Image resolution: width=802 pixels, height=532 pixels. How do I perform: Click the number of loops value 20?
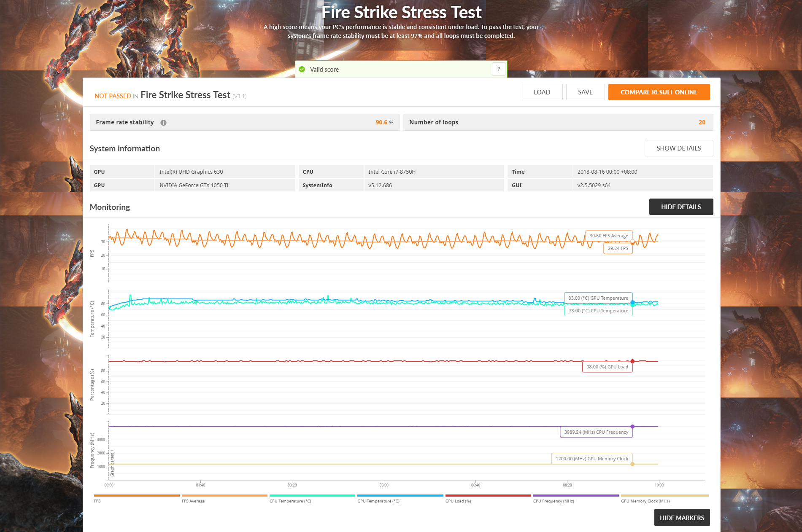click(702, 123)
